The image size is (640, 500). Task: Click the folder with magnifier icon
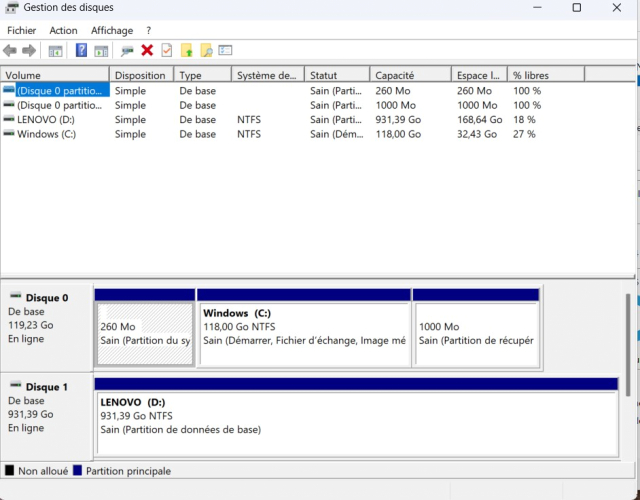pos(206,50)
